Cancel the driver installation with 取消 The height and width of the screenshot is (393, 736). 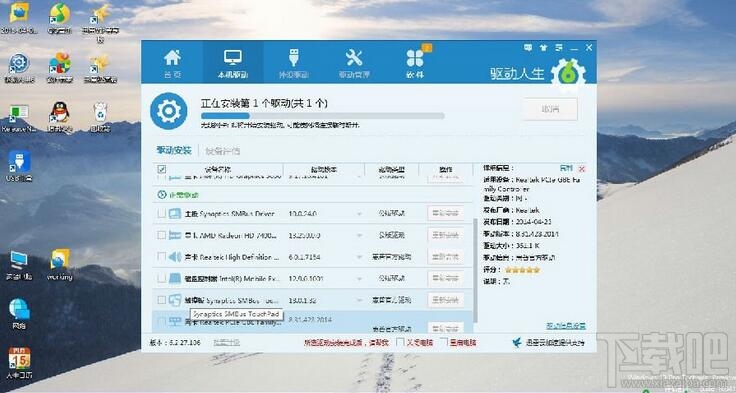point(550,109)
